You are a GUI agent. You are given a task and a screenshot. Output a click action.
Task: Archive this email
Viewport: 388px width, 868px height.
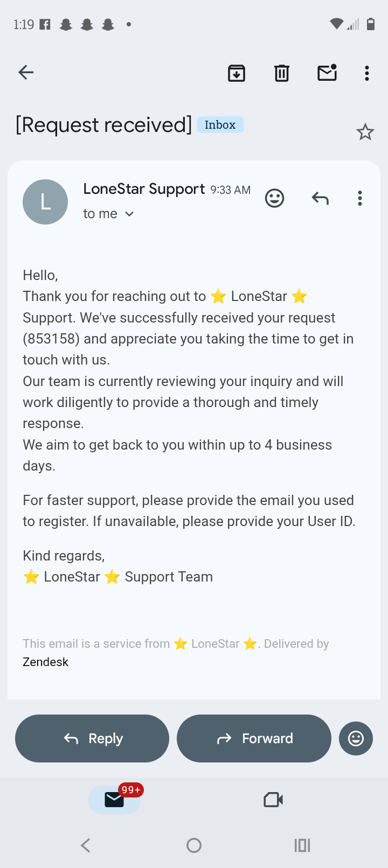[237, 73]
